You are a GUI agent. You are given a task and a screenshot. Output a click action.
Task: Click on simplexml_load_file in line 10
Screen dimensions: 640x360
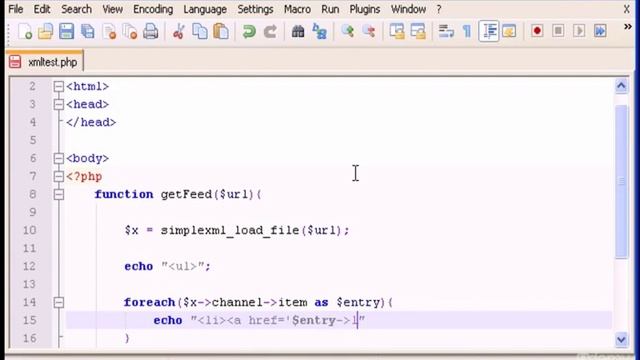[230, 230]
